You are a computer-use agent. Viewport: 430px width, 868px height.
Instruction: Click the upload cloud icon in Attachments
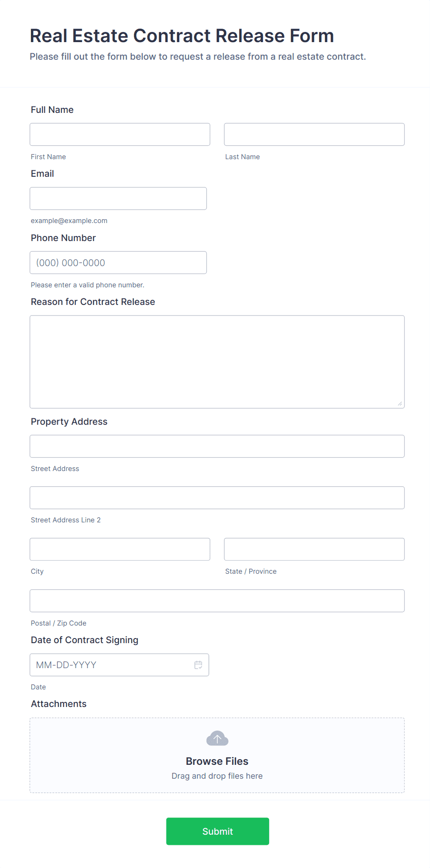[x=217, y=738]
